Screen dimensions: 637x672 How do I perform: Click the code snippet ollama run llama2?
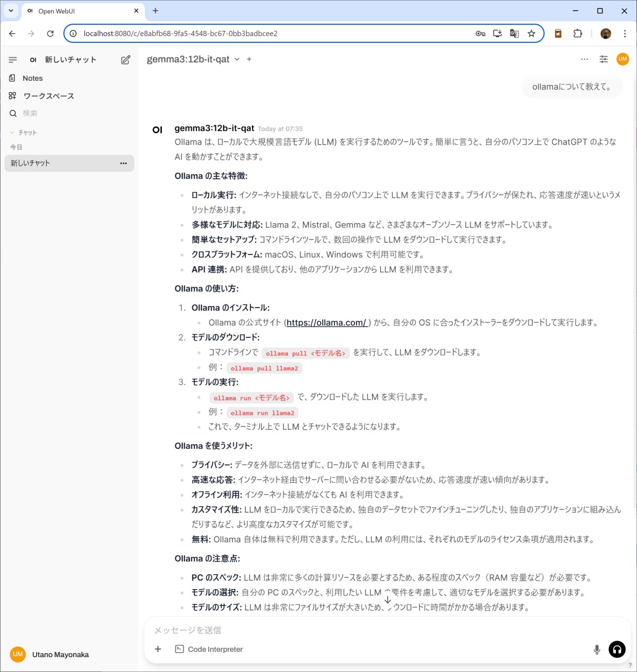point(262,413)
